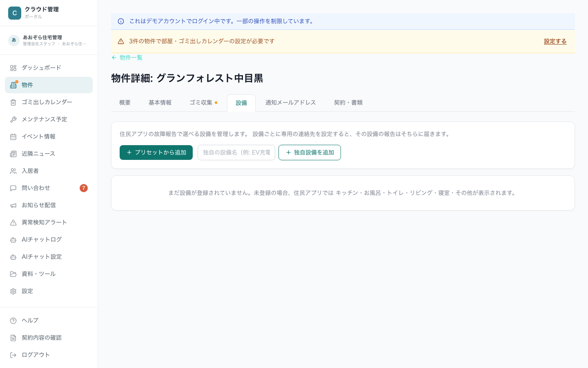Click the ヘルプ question mark icon
The height and width of the screenshot is (368, 588).
(13, 321)
